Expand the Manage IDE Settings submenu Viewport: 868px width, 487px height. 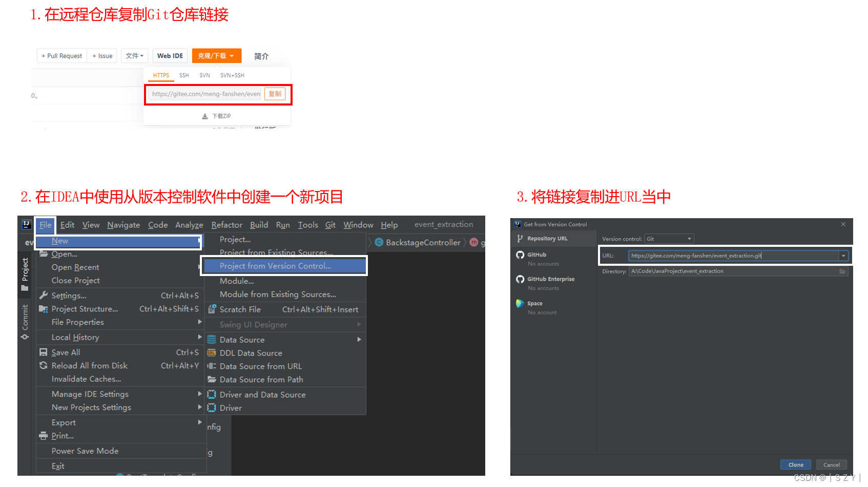click(x=121, y=394)
